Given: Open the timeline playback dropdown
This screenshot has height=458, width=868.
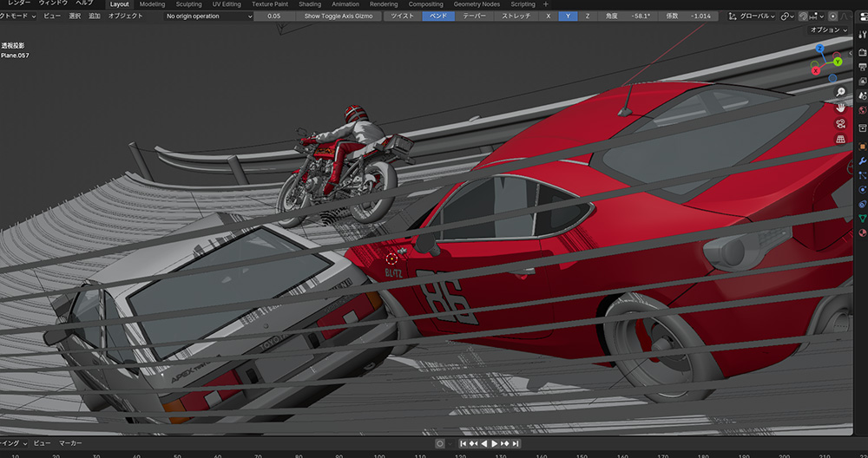Looking at the screenshot, I should point(15,443).
